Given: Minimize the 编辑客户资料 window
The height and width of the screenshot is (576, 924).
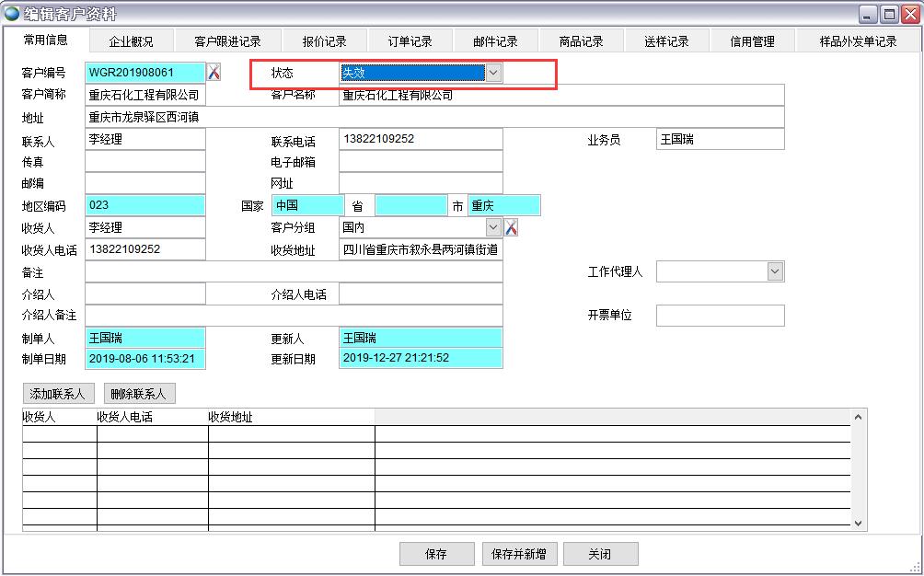Looking at the screenshot, I should (868, 14).
